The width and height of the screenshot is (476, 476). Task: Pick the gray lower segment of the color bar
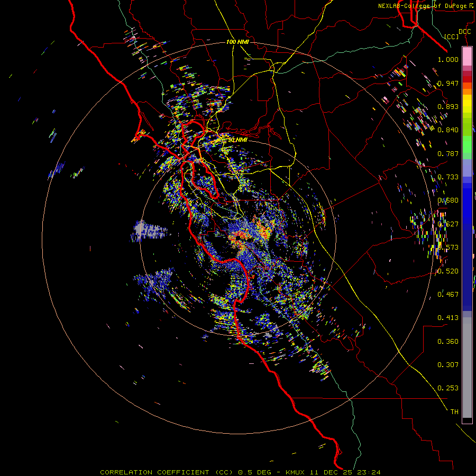(x=467, y=368)
